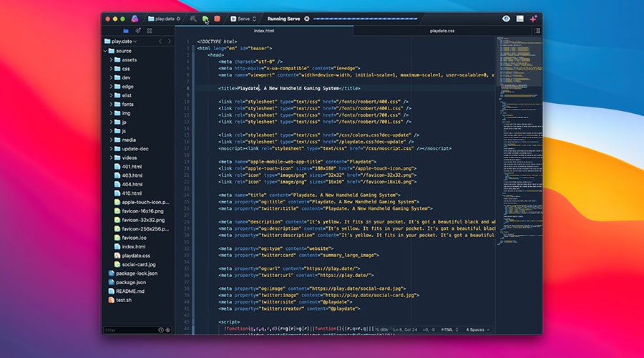Toggle the third sidebar pane icon
Image resolution: width=644 pixels, height=358 pixels.
(149, 31)
